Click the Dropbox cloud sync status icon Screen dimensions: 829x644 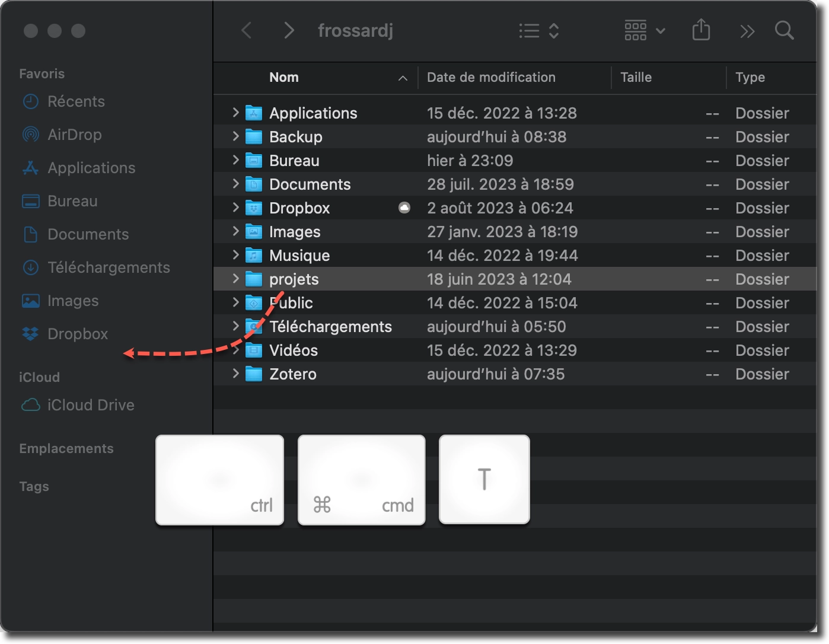pyautogui.click(x=404, y=208)
